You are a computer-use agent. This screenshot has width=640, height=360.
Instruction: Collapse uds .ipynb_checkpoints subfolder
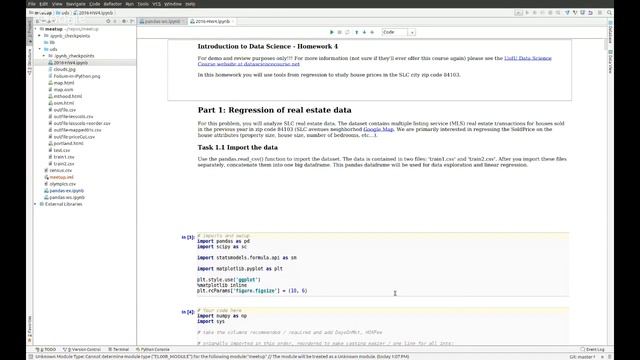point(44,56)
